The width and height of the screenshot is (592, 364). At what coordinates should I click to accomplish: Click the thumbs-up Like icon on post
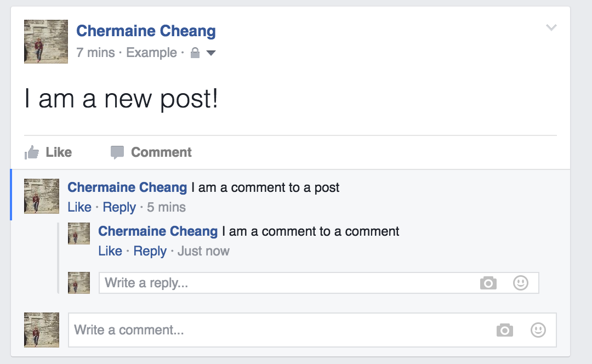(32, 152)
